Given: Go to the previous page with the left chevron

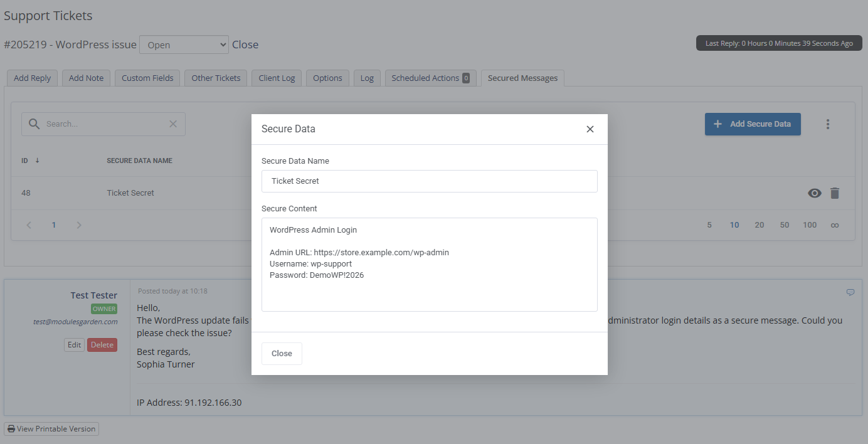Looking at the screenshot, I should pos(29,225).
